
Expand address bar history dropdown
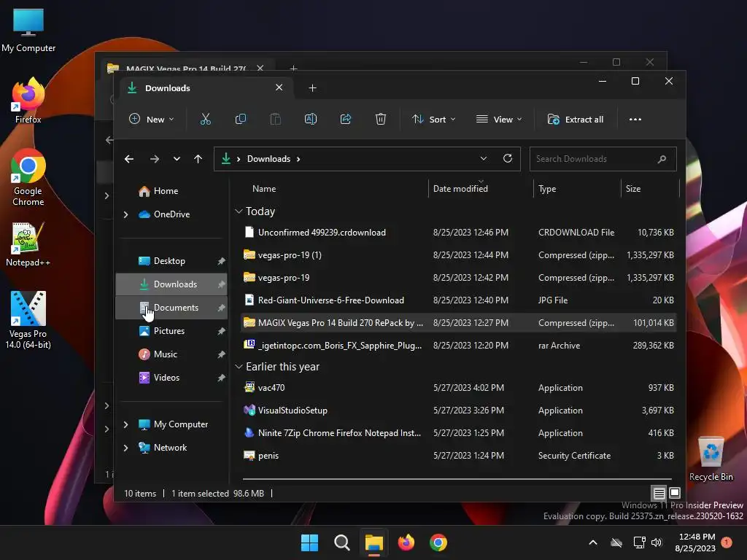click(484, 158)
